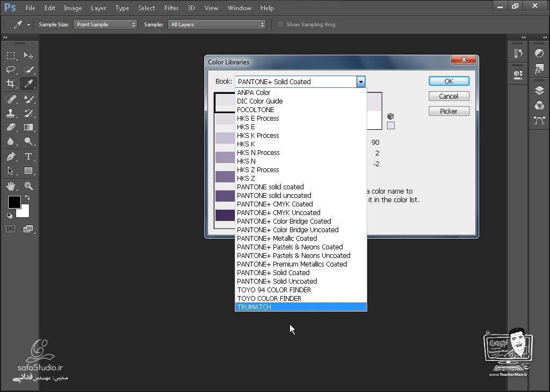
Task: Select the Spot Healing Brush tool
Action: click(11, 99)
